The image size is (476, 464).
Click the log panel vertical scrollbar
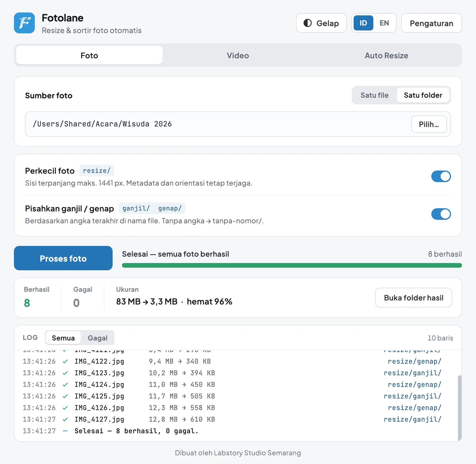pyautogui.click(x=460, y=408)
